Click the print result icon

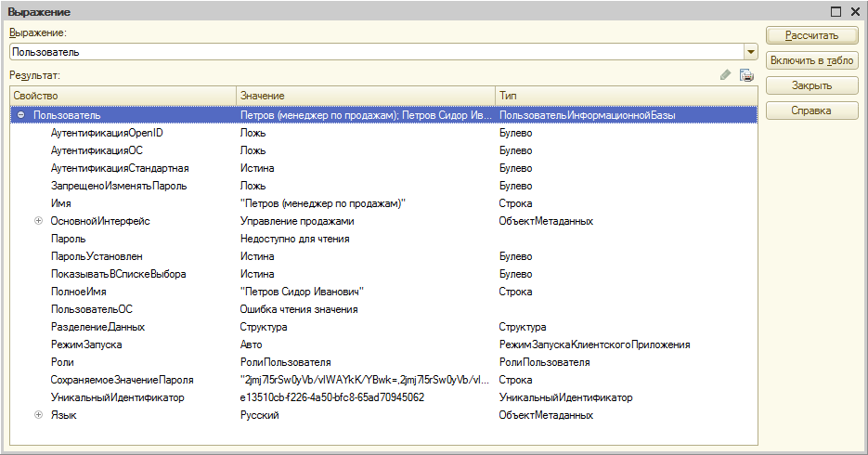point(746,75)
